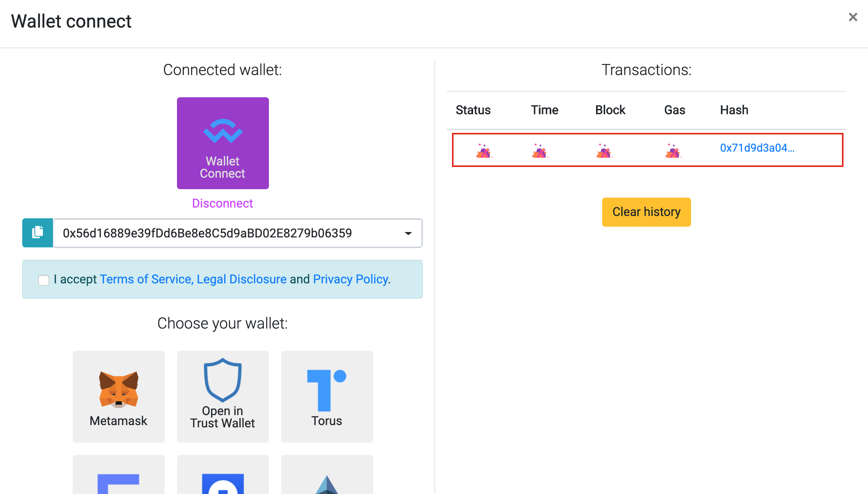Click the Time column header
Viewport: 868px width, 494px height.
point(544,110)
